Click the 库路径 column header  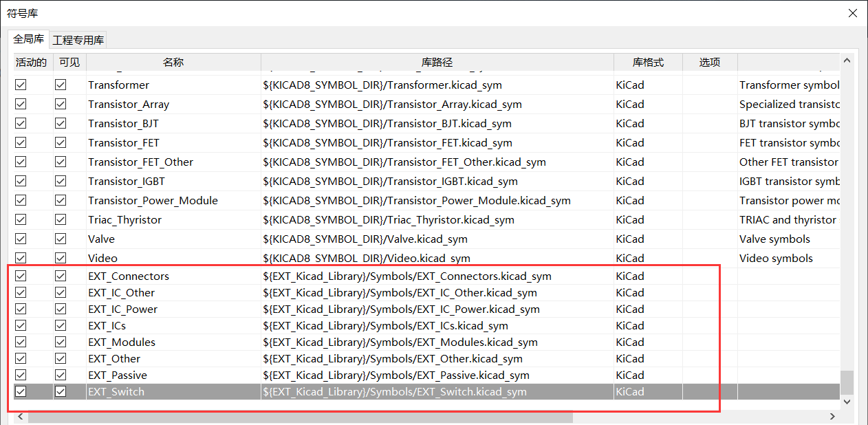tap(437, 63)
